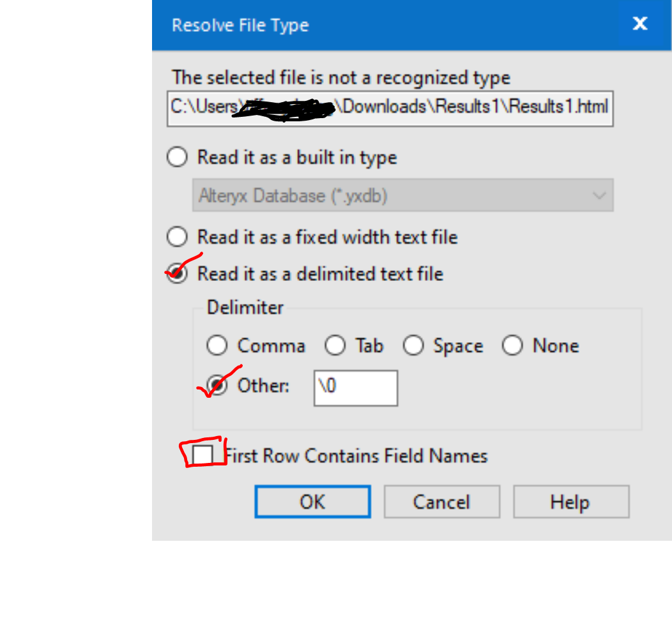Select the Comma delimiter option
Image resolution: width=672 pixels, height=634 pixels.
217,345
